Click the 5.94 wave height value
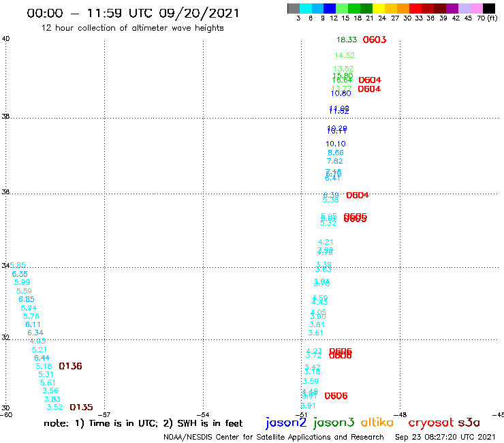 click(x=29, y=308)
